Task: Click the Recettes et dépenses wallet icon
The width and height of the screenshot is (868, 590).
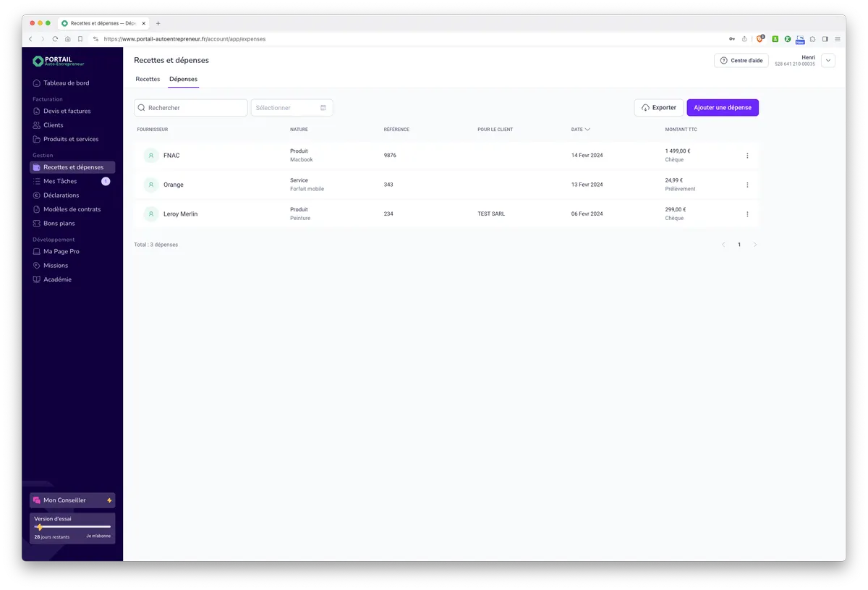Action: pyautogui.click(x=37, y=167)
